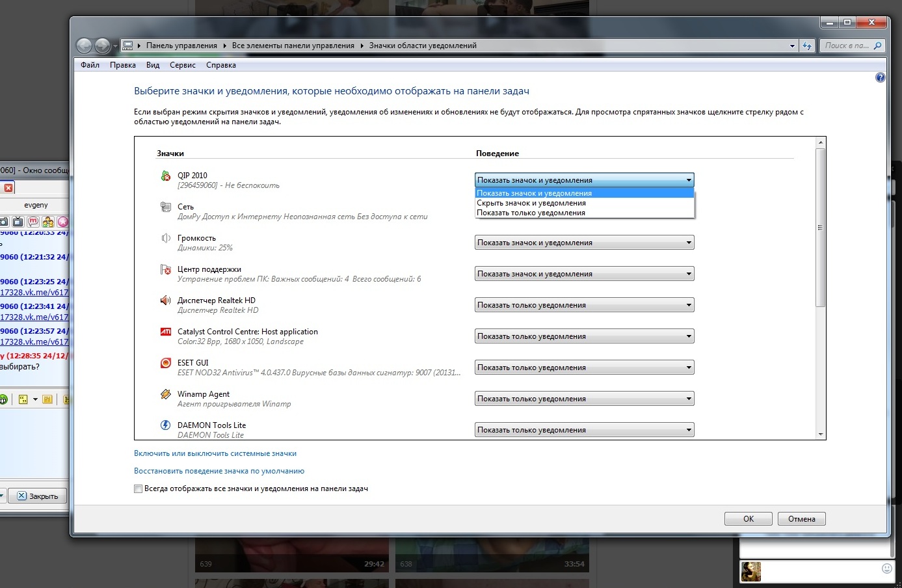Open the recent pages dropdown beside navigation arrows
The image size is (902, 588).
pyautogui.click(x=115, y=46)
